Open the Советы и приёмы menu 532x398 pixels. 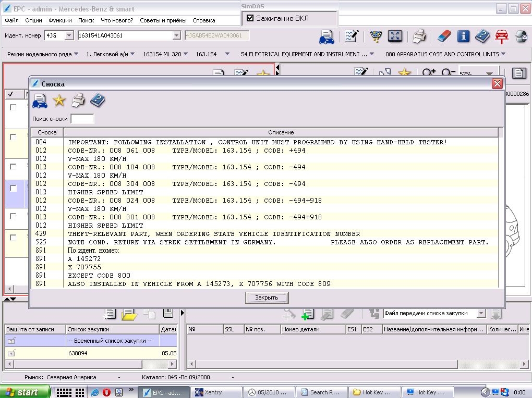click(x=163, y=20)
